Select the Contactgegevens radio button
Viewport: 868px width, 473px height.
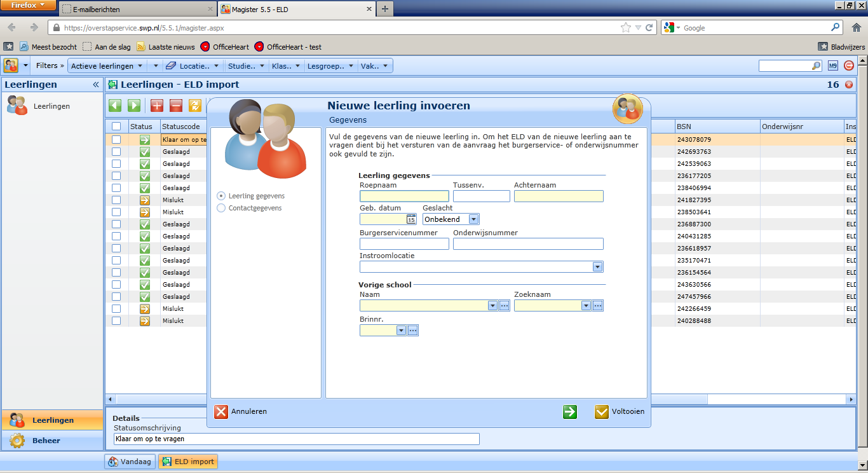click(x=221, y=208)
